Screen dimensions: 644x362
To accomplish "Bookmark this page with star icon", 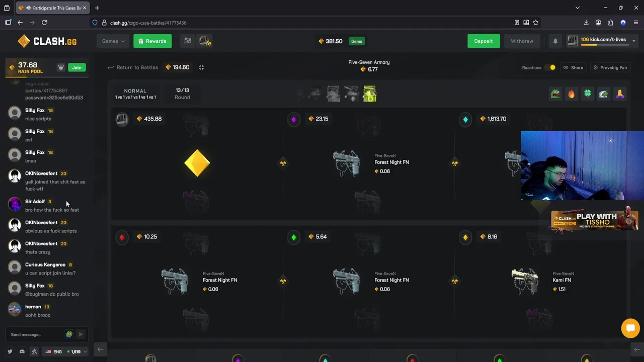I will pyautogui.click(x=535, y=23).
